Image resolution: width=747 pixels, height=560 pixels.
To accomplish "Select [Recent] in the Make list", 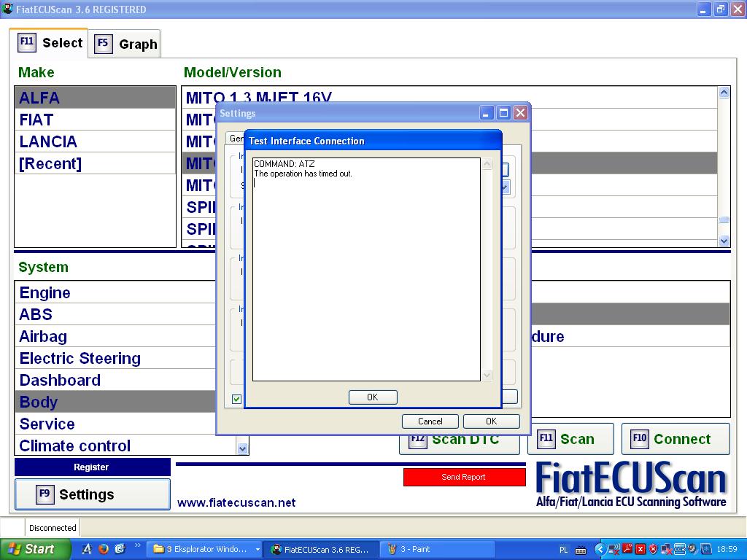I will point(96,163).
